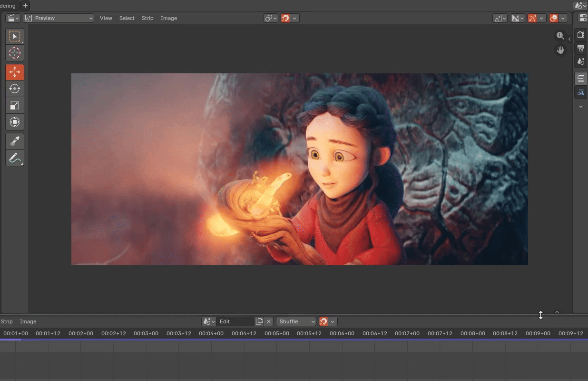Expand the gizmo options arrow

(x=541, y=18)
